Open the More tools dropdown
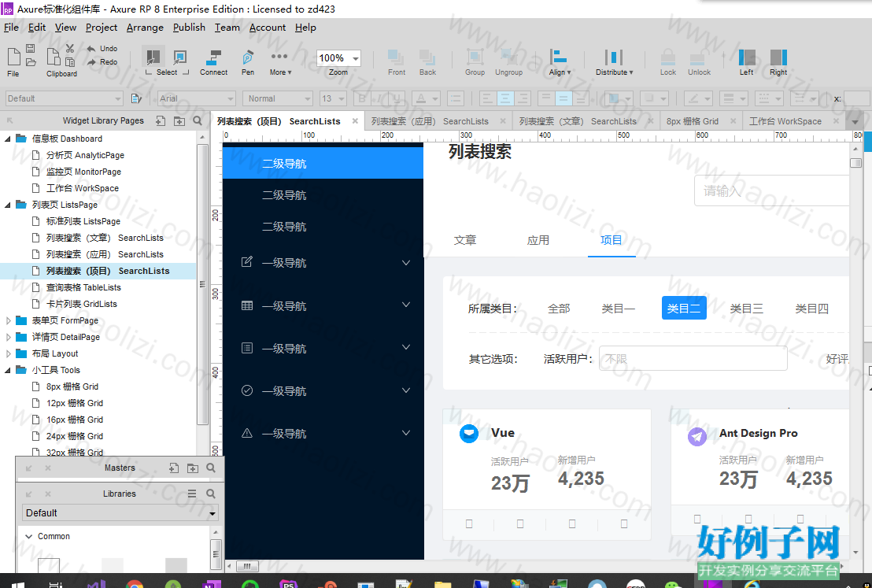Screen dimensions: 872x588 [279, 61]
